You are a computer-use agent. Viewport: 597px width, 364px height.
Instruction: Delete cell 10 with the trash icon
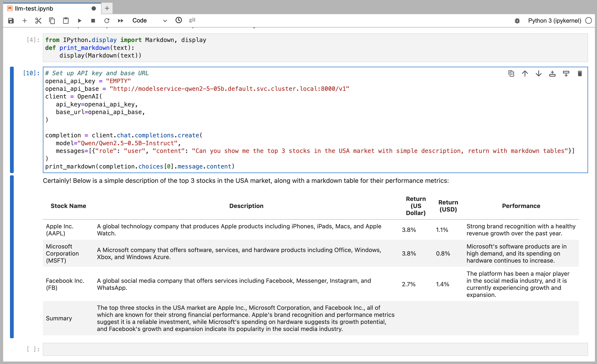[580, 74]
